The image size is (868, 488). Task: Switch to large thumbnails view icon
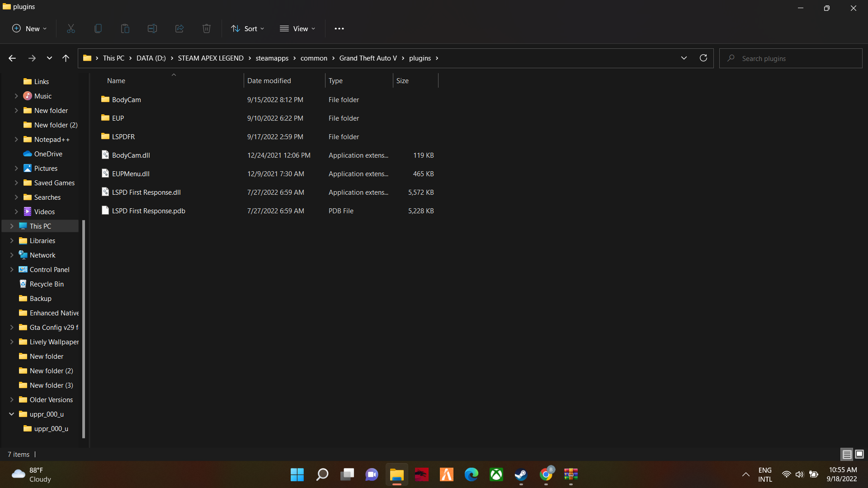click(x=859, y=454)
